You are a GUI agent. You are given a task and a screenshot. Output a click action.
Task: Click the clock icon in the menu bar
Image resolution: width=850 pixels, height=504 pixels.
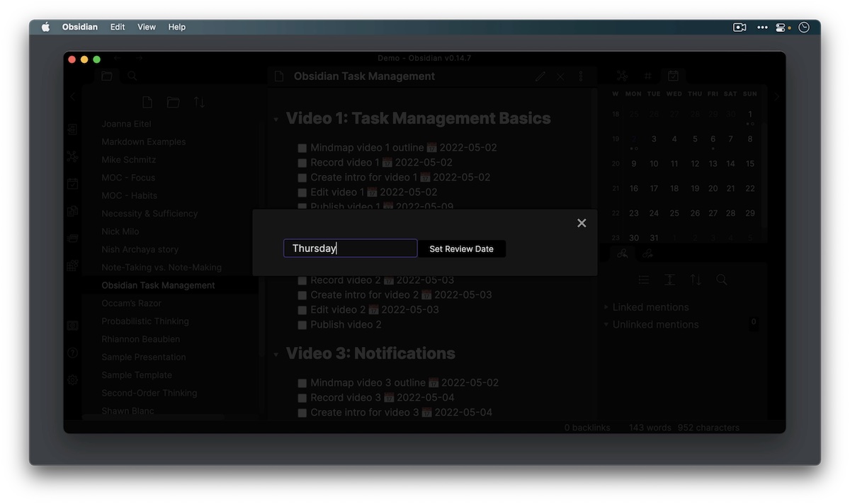(x=804, y=27)
